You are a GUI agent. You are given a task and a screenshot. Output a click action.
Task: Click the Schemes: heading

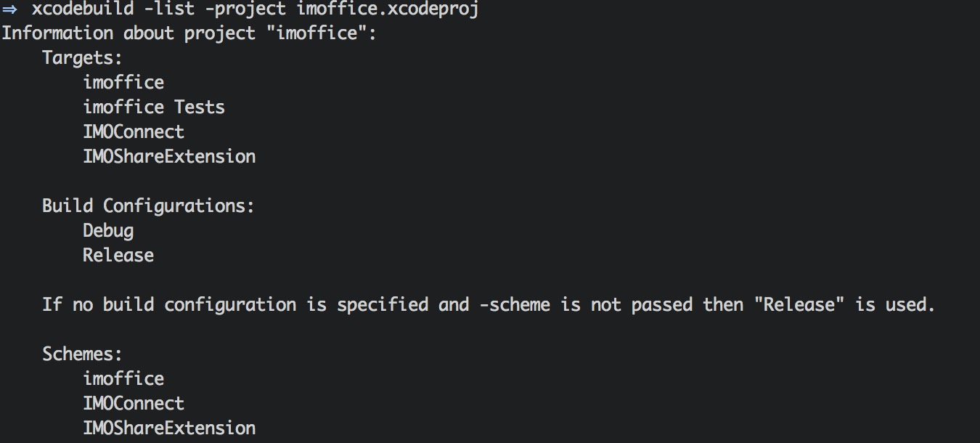tap(83, 354)
